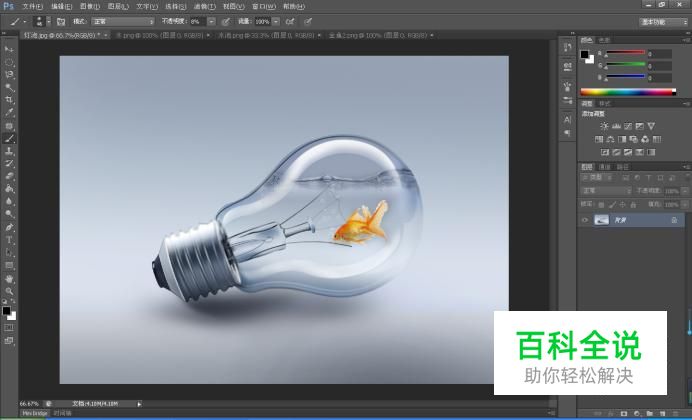The height and width of the screenshot is (420, 692).
Task: Open the History panel icon
Action: pos(568,48)
